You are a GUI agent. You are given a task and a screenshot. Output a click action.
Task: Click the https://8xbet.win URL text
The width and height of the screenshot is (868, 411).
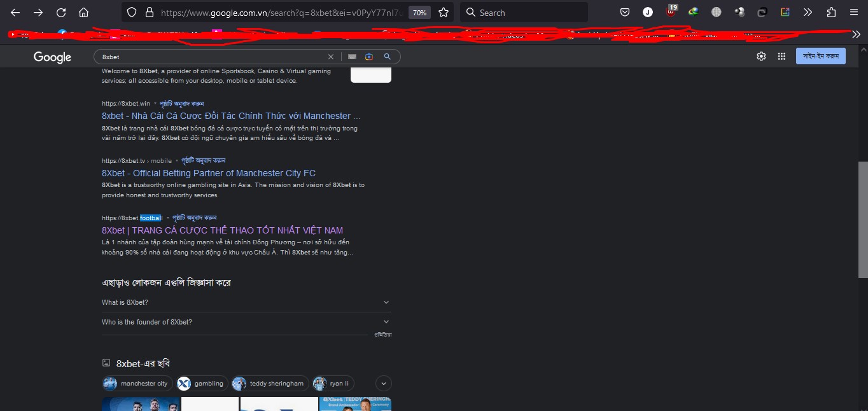click(x=126, y=103)
